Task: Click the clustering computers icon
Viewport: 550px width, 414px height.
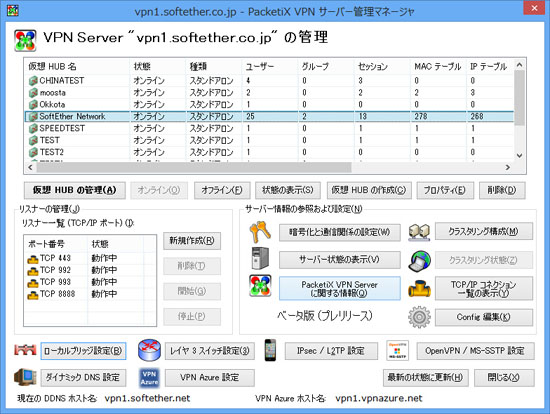Action: click(420, 233)
